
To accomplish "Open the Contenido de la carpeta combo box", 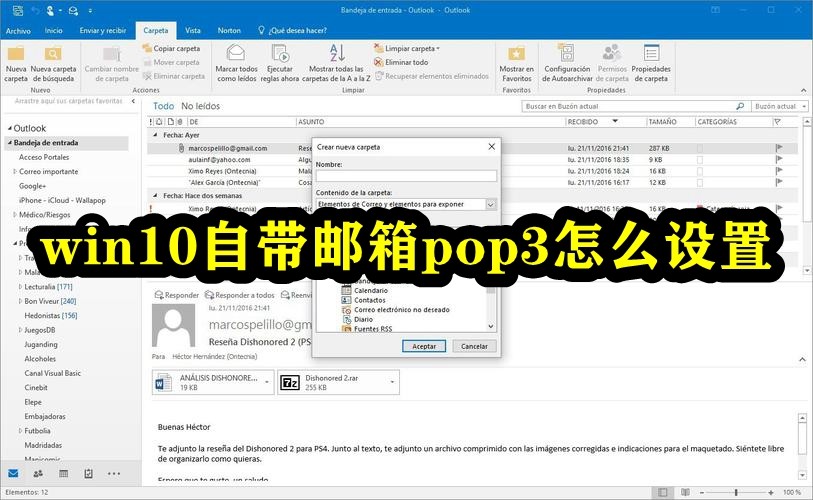I will (406, 204).
